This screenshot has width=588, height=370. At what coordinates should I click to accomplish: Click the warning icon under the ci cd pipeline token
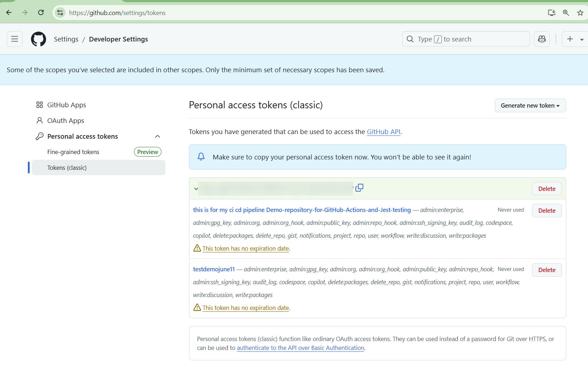(197, 248)
